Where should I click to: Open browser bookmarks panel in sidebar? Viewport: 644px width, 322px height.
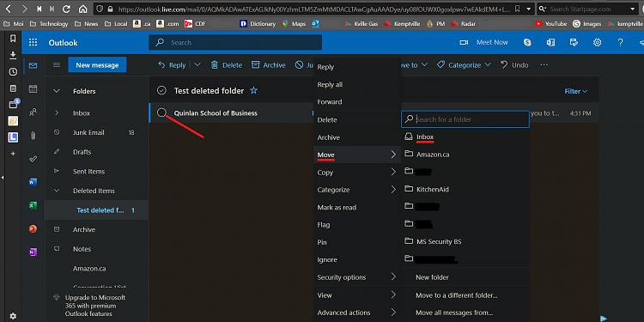[x=13, y=39]
